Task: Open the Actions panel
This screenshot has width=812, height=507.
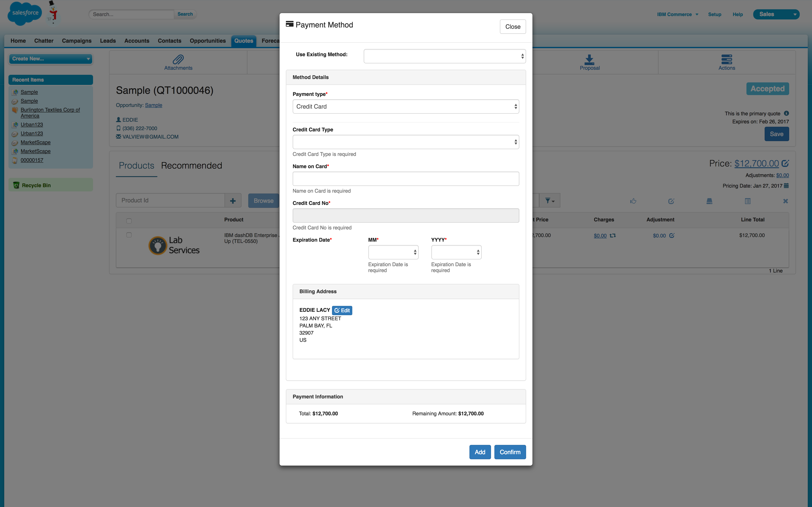Action: 726,62
